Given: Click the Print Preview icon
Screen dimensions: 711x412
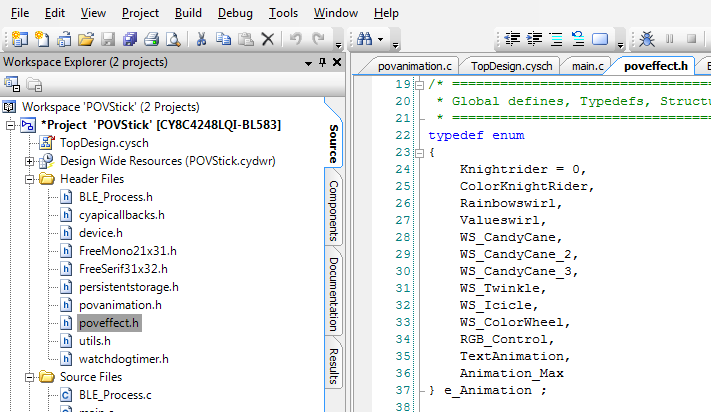Looking at the screenshot, I should tap(173, 39).
